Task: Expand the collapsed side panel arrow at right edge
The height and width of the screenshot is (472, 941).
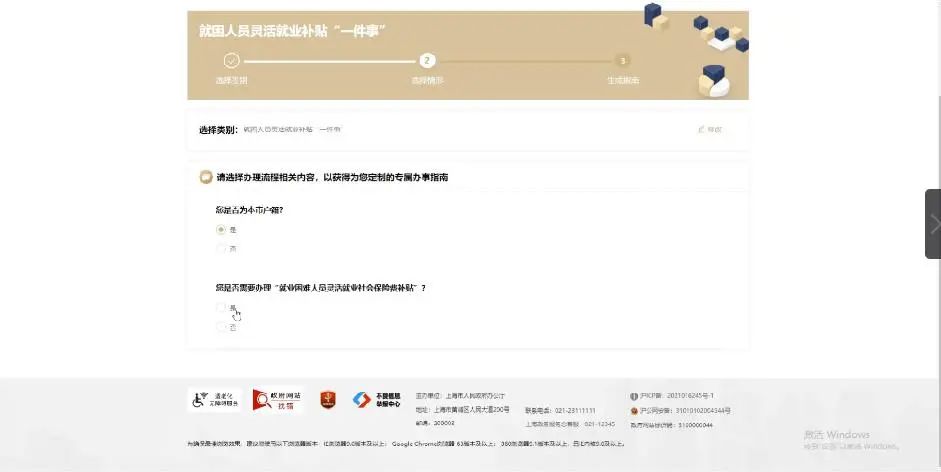Action: [933, 224]
